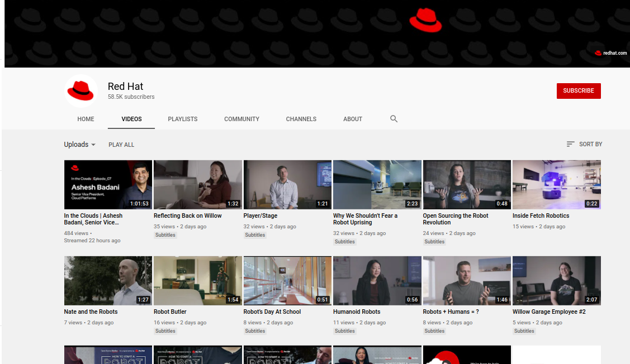Click the Robot's Day At School title
This screenshot has width=630, height=364.
[x=272, y=312]
